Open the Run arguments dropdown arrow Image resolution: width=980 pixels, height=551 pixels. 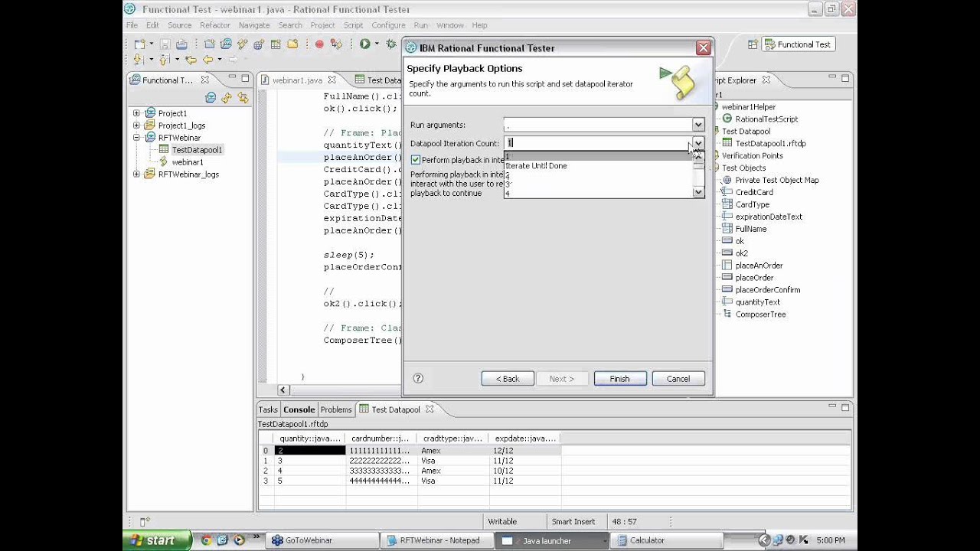(697, 125)
